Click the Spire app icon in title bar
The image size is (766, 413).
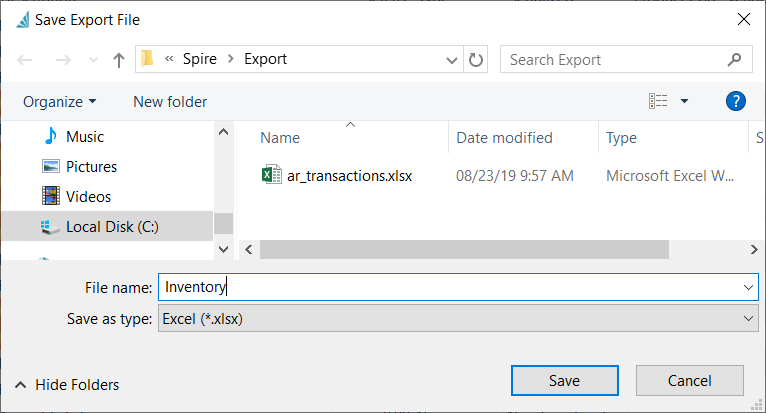(x=22, y=20)
